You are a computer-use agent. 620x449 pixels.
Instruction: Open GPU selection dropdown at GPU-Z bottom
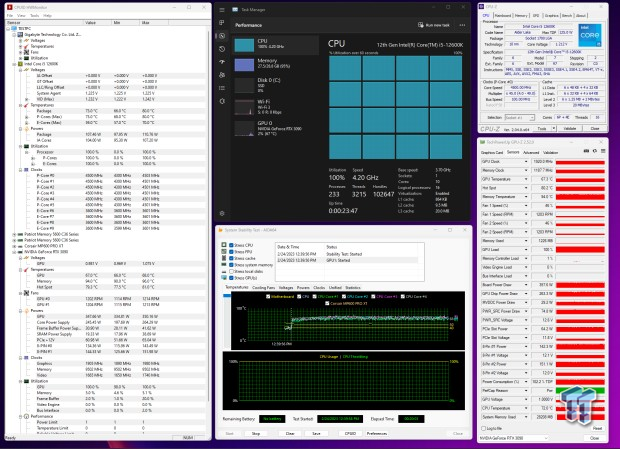514,438
